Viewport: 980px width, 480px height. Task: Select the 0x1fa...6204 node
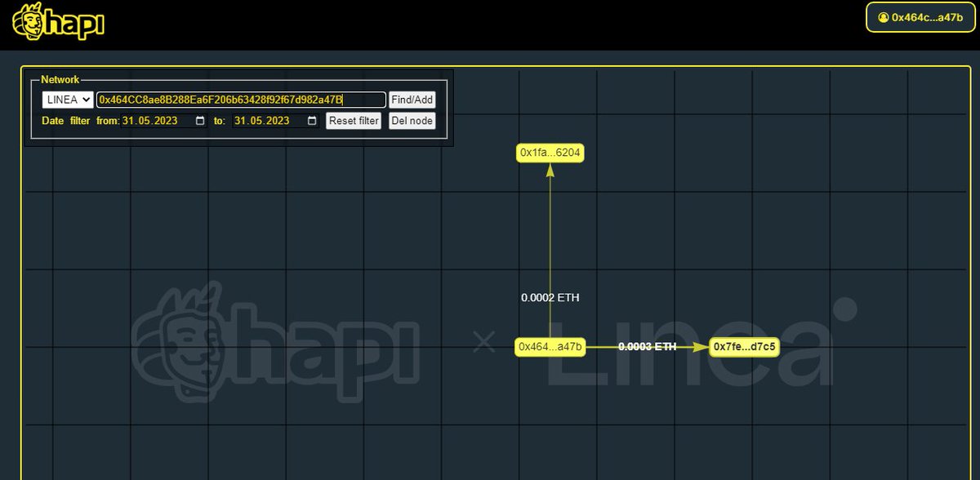coord(550,153)
